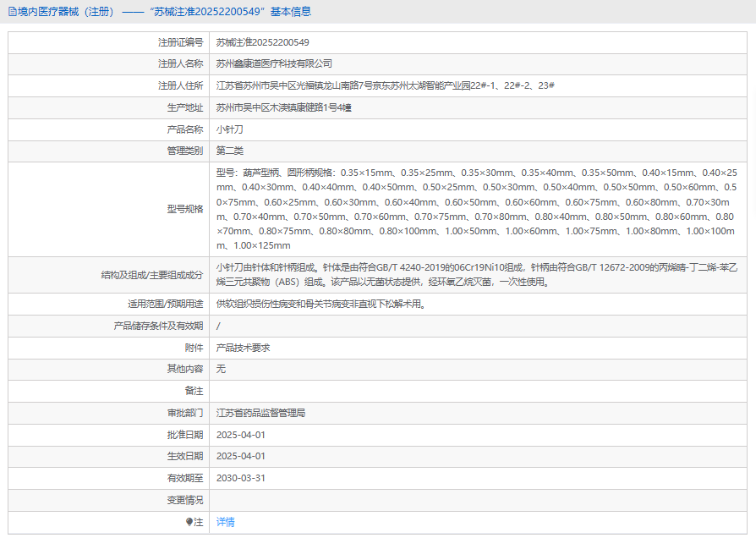The height and width of the screenshot is (538, 756).
Task: Select the 生效日期 value 2025-04-01
Action: tap(241, 457)
